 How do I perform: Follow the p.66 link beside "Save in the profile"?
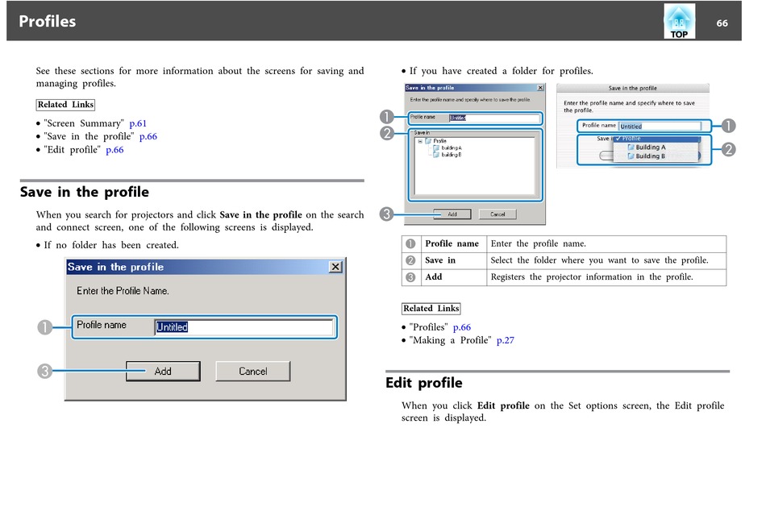point(148,137)
